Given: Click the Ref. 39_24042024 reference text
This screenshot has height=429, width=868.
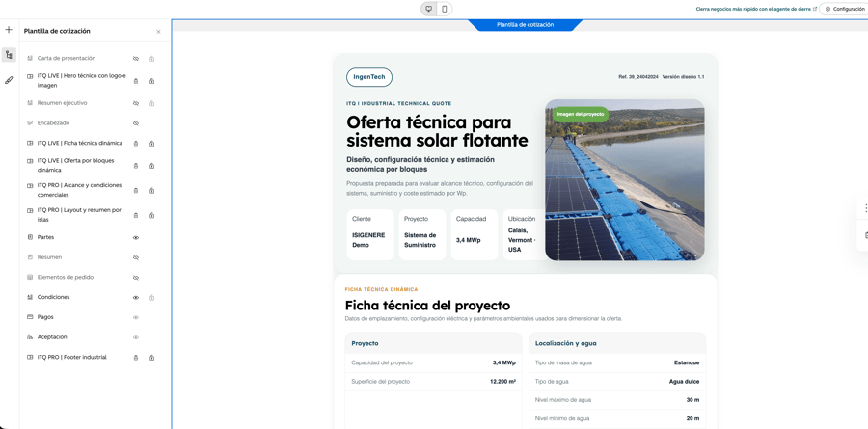Looking at the screenshot, I should point(638,77).
